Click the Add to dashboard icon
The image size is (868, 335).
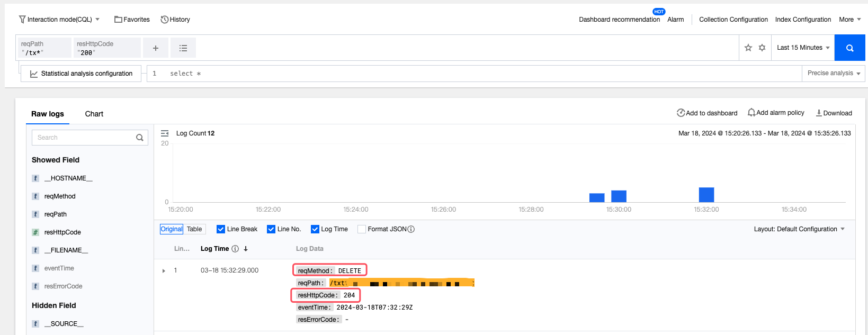(681, 113)
